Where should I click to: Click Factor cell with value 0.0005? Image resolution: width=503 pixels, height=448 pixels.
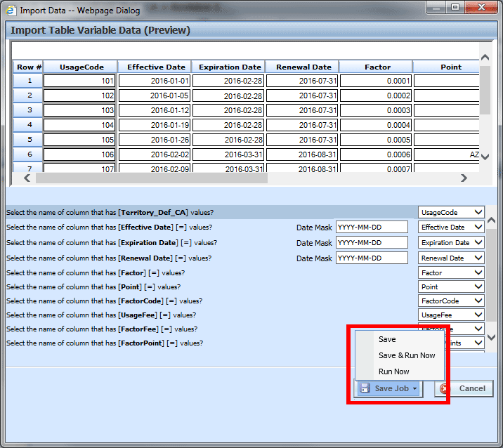click(376, 140)
